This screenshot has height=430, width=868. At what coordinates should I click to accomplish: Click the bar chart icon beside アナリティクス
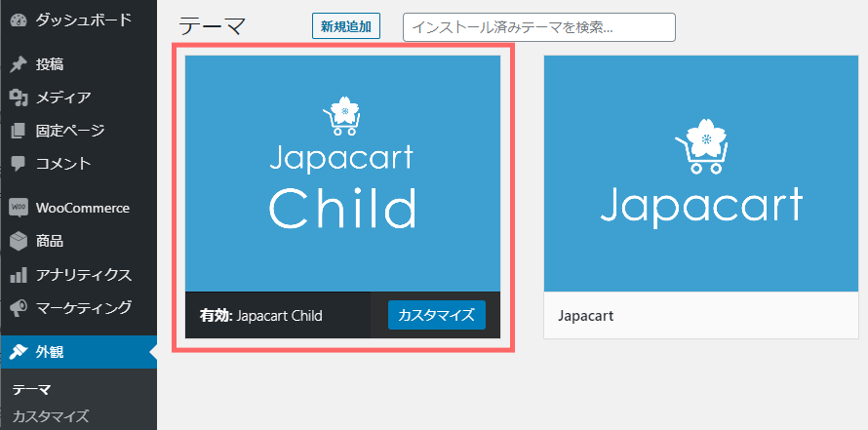coord(19,275)
